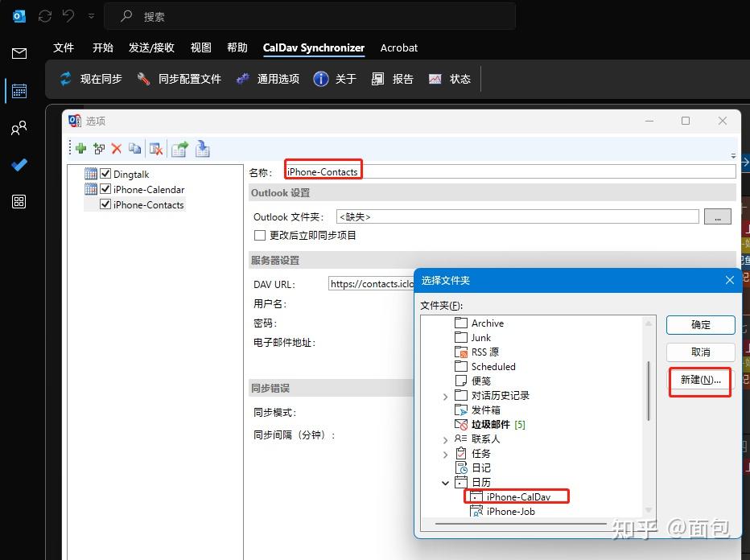Select iPhone-CalDav in the folder tree
This screenshot has width=750, height=560.
pos(515,496)
